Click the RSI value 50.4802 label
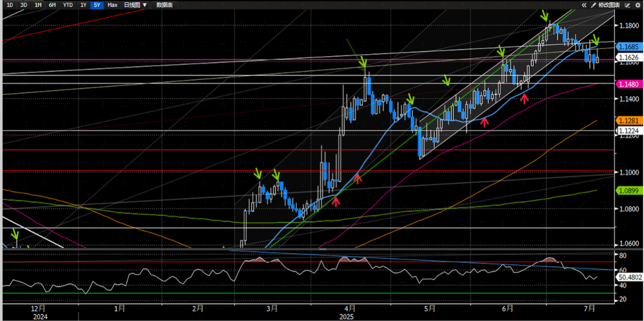The height and width of the screenshot is (321, 644). pos(629,277)
